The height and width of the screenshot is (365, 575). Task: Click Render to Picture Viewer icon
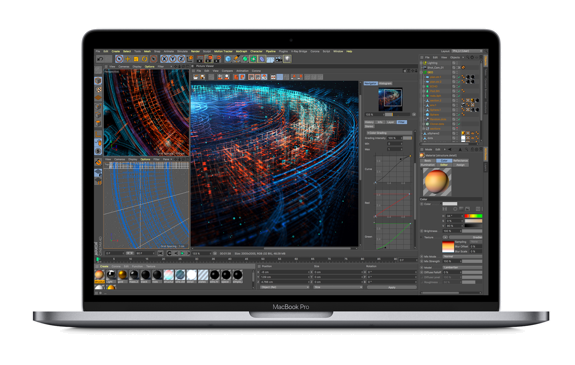pyautogui.click(x=209, y=59)
